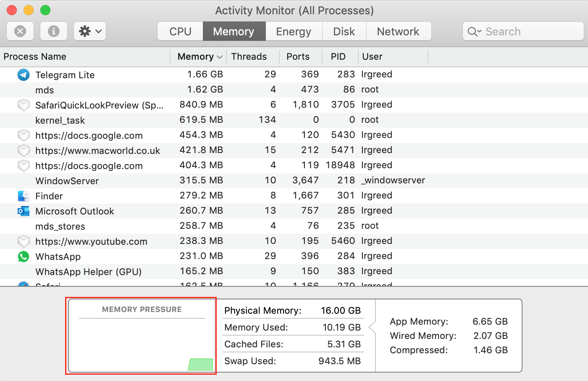
Task: Toggle Memory column sort order chevron
Action: [x=220, y=57]
